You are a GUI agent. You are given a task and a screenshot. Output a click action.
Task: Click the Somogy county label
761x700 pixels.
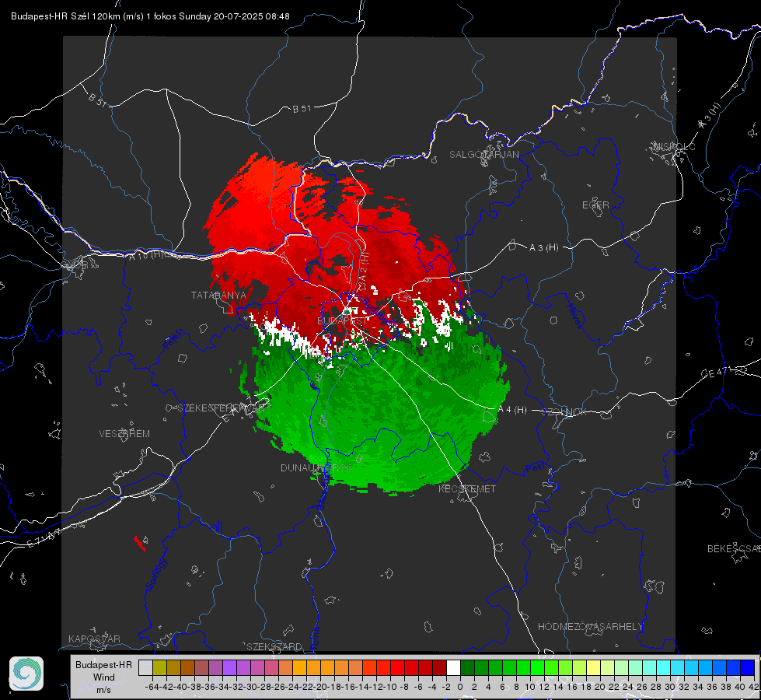pos(156,574)
